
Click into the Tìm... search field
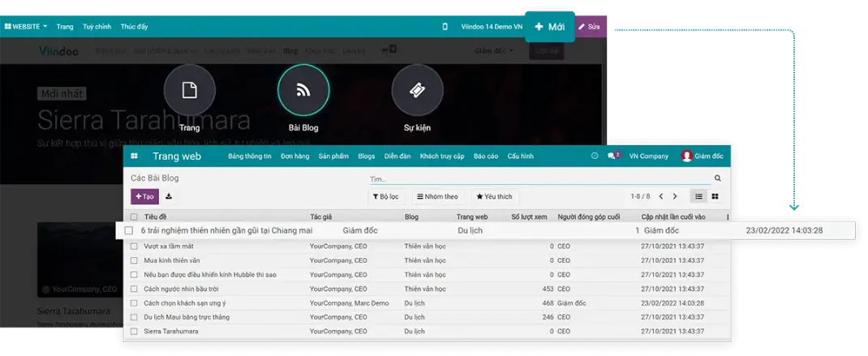535,178
